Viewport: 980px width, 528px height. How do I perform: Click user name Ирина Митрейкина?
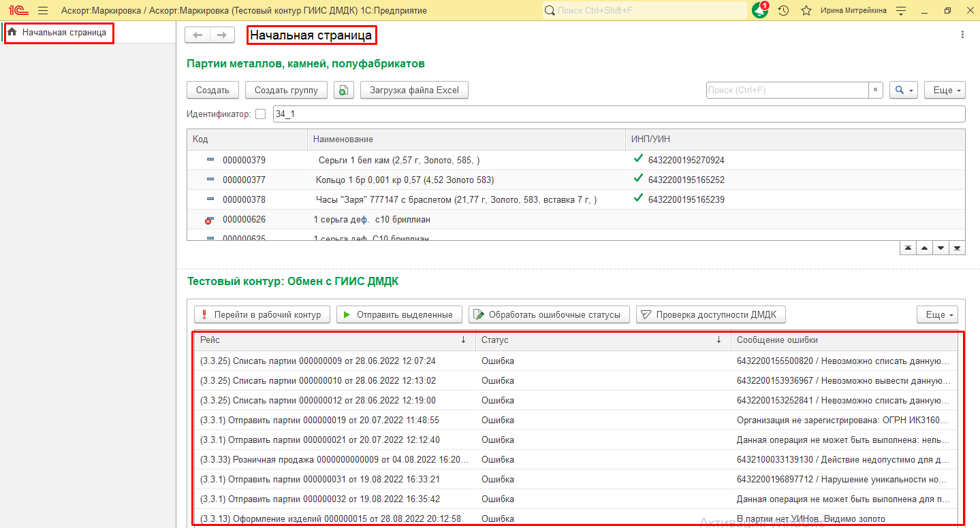point(853,11)
